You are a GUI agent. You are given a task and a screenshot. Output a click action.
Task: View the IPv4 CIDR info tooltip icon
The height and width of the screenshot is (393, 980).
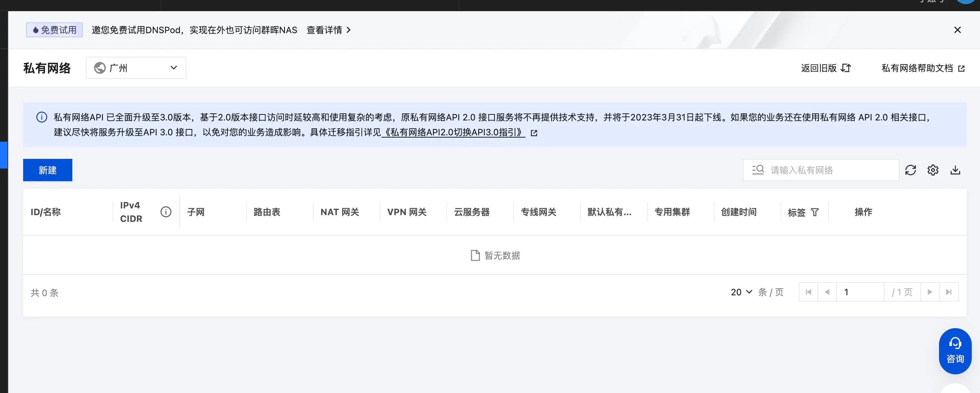[x=166, y=211]
